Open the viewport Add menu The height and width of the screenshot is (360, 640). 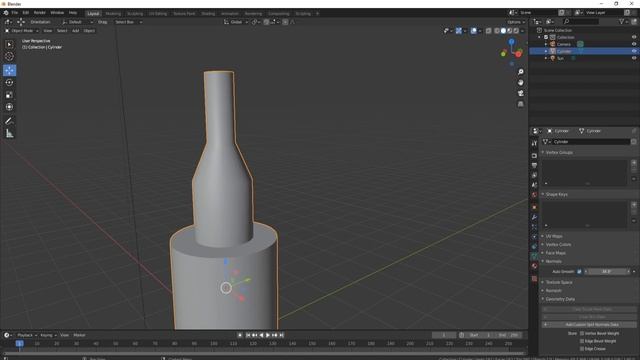76,31
